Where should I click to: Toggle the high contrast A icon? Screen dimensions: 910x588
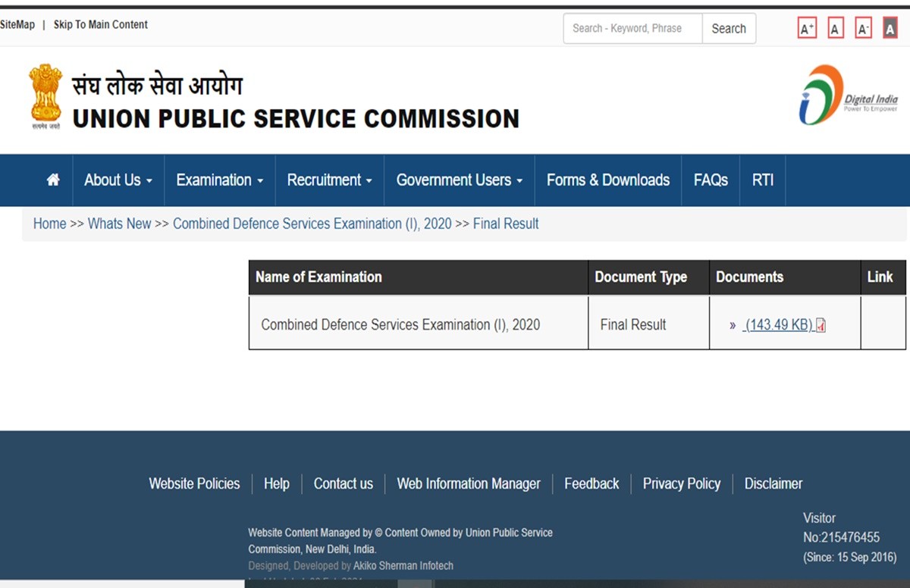890,30
